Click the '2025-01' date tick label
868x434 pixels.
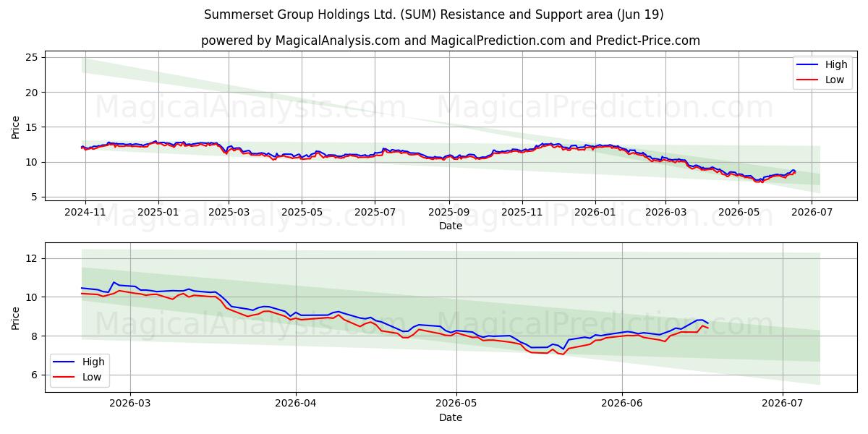[x=158, y=213]
